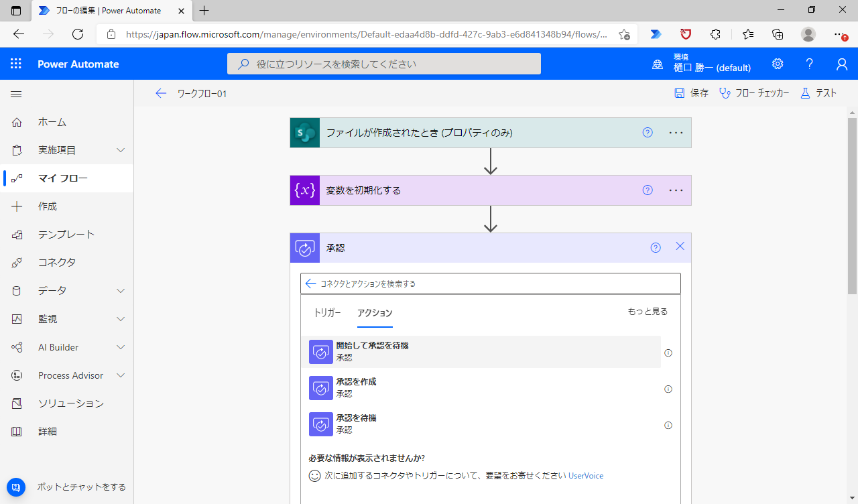Show info for 承認を作成 action
Screen dimensions: 858x504
click(x=668, y=389)
